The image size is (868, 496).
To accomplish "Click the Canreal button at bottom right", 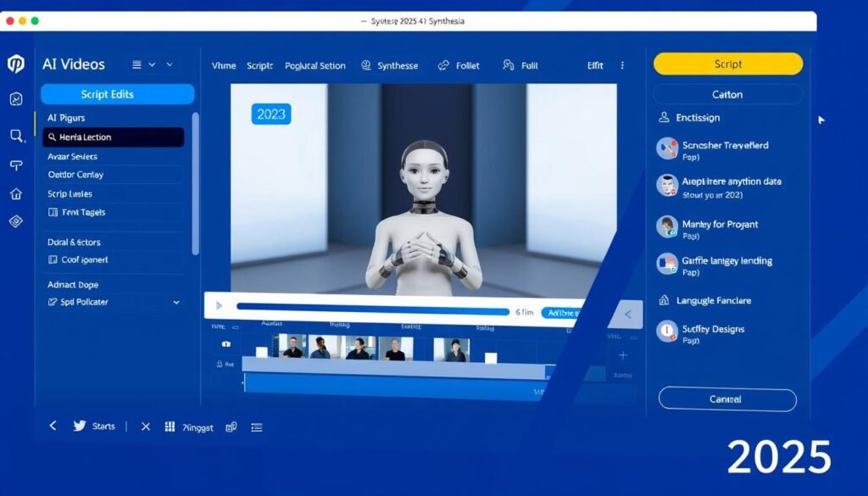I will click(726, 399).
